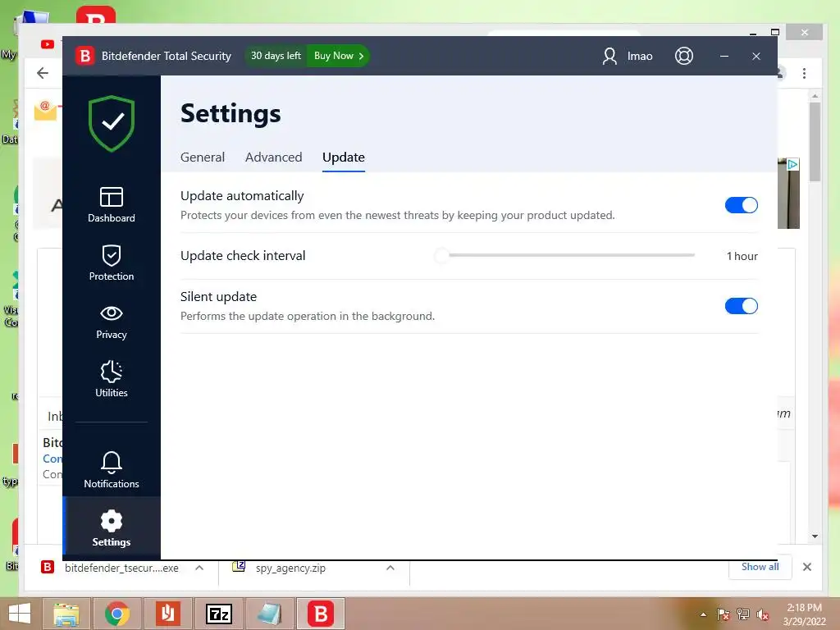Click the green shield status icon
840x630 pixels.
(112, 123)
